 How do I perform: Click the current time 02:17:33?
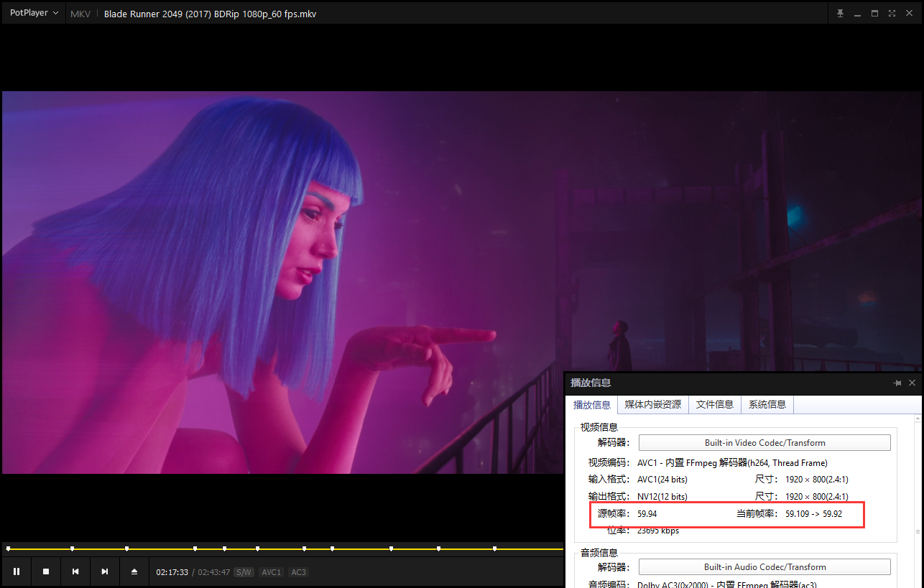point(172,572)
